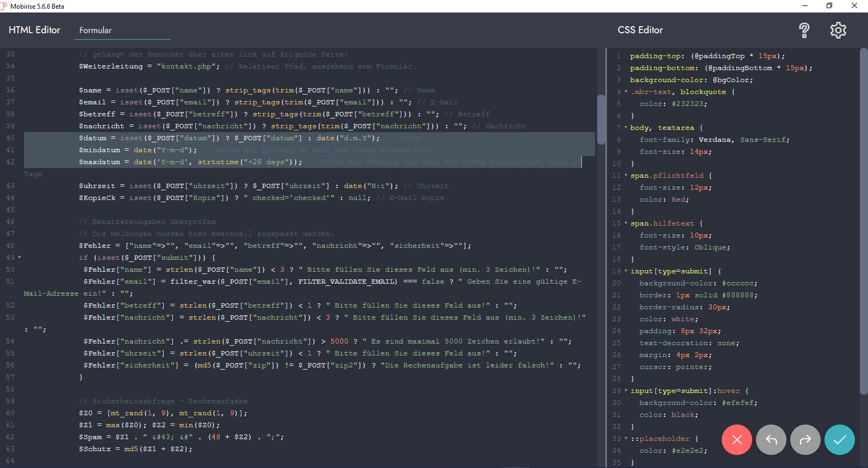Screen dimensions: 868x468
Task: Open the help question mark icon
Action: [804, 30]
